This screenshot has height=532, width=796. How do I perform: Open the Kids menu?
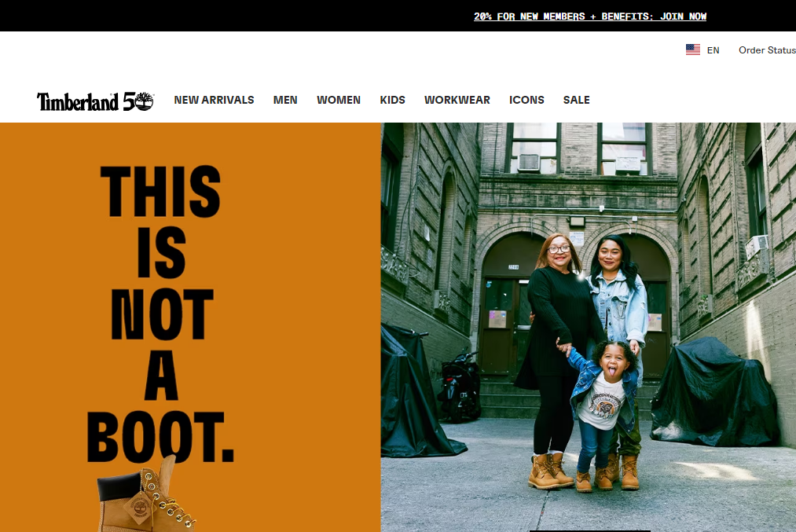(392, 100)
